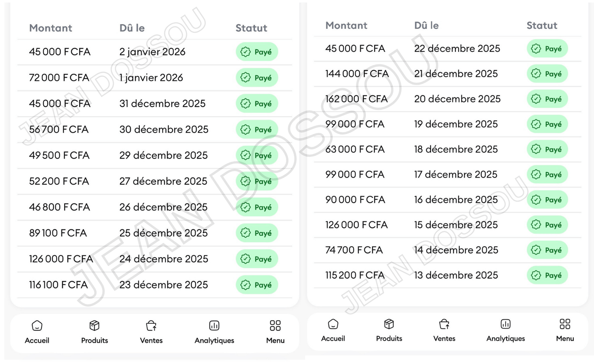Select the 72 000 F CFA row
This screenshot has width=594, height=364.
(155, 78)
